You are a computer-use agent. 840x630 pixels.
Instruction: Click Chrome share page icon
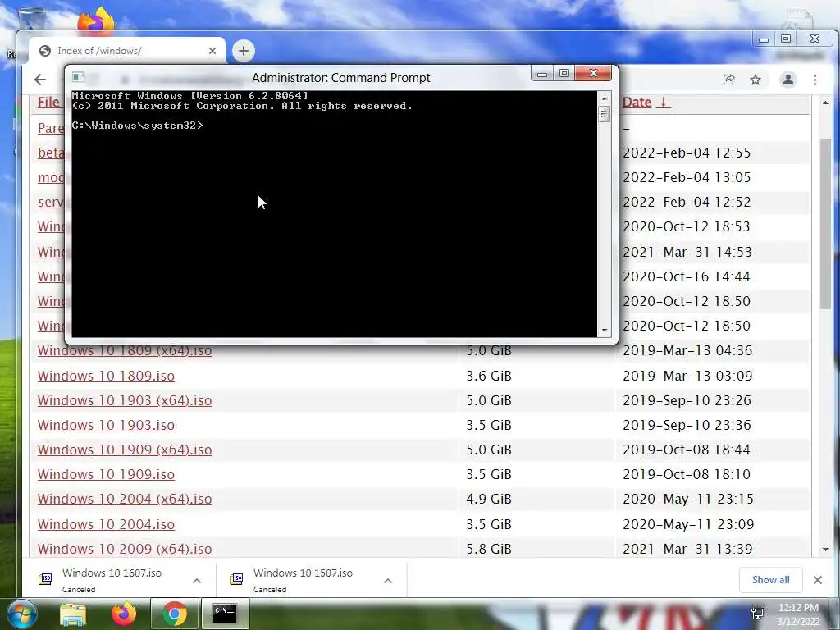coord(728,80)
